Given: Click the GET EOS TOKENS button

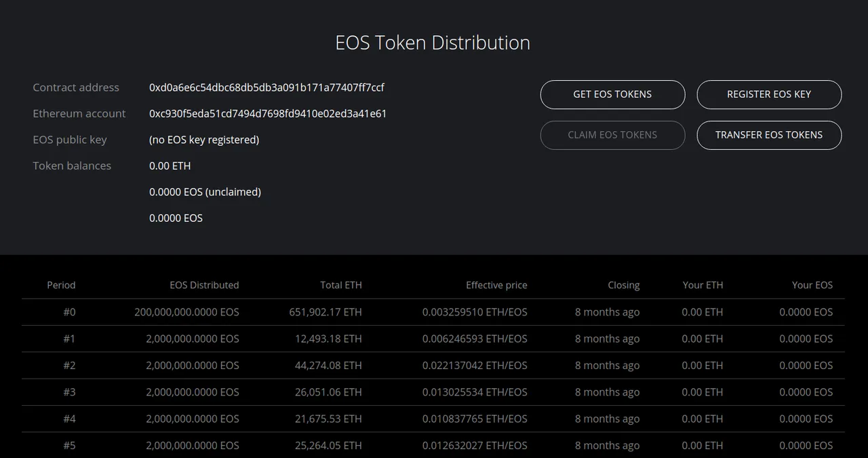Looking at the screenshot, I should coord(612,94).
